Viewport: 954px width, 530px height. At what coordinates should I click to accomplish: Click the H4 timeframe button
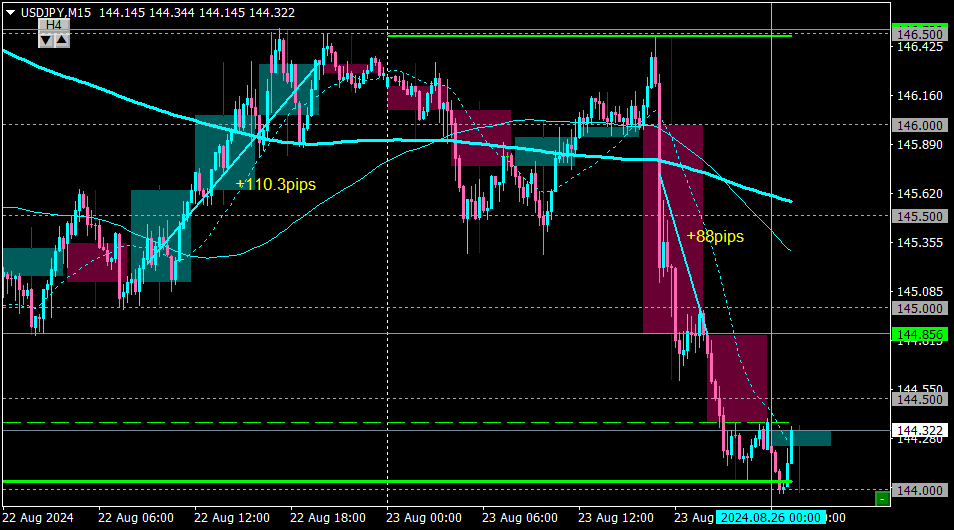(x=54, y=25)
